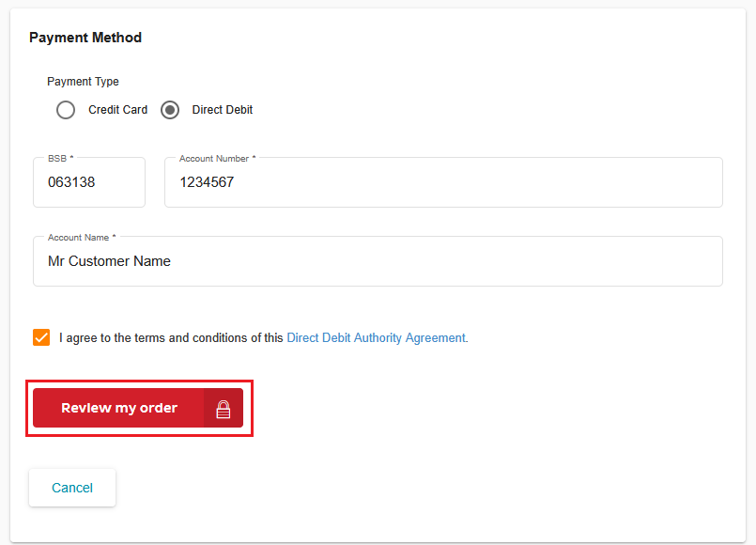
Task: Click into the BSB input field
Action: [89, 182]
